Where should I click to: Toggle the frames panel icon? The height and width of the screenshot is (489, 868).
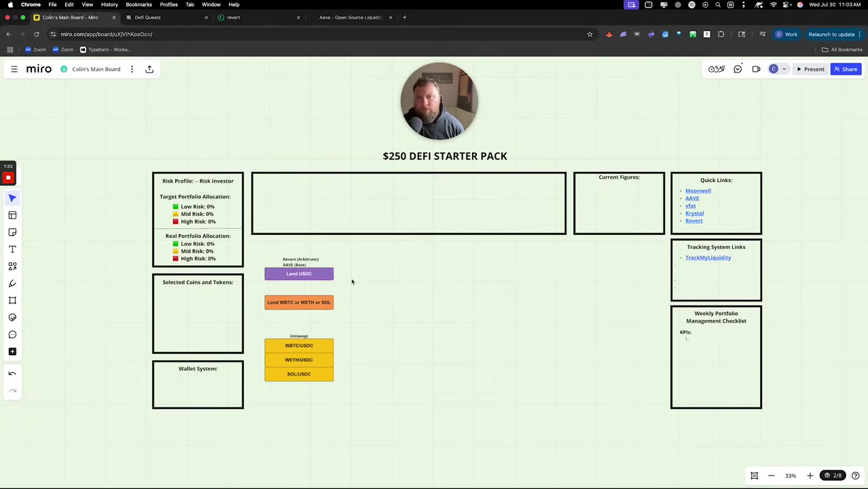(x=754, y=475)
